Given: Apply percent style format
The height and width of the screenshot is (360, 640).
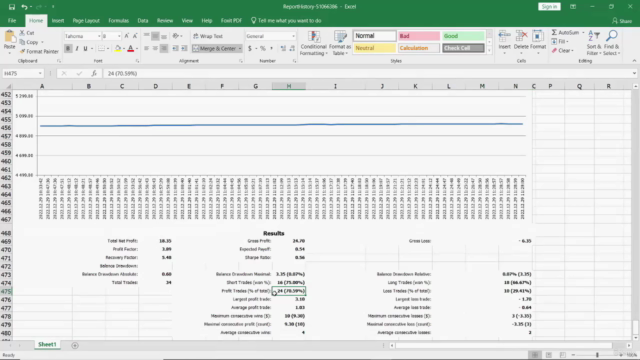Looking at the screenshot, I should 263,49.
